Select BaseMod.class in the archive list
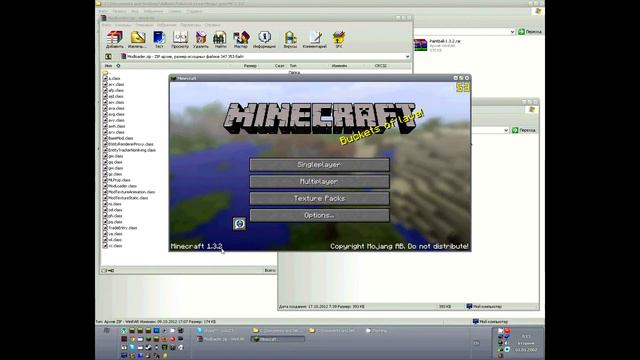Image resolution: width=640 pixels, height=360 pixels. point(118,138)
